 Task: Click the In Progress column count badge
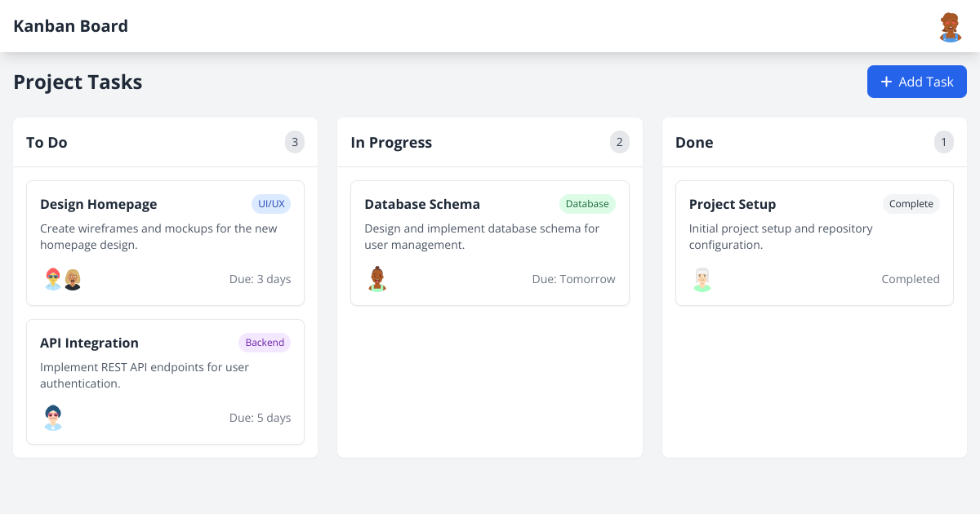coord(620,142)
